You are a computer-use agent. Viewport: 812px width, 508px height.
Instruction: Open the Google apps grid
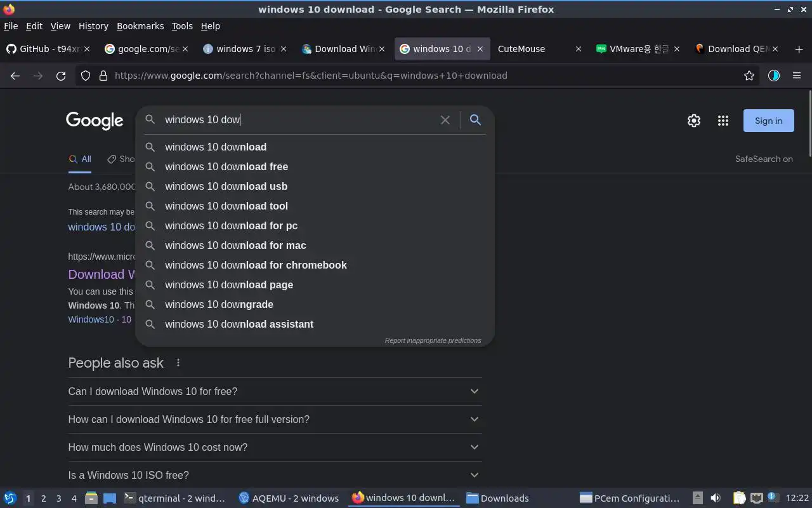click(x=723, y=121)
